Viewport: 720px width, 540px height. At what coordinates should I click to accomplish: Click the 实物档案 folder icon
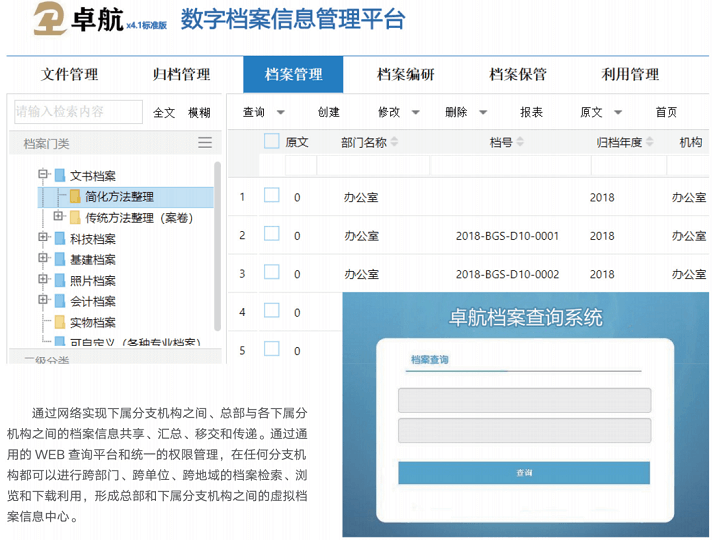tap(60, 322)
